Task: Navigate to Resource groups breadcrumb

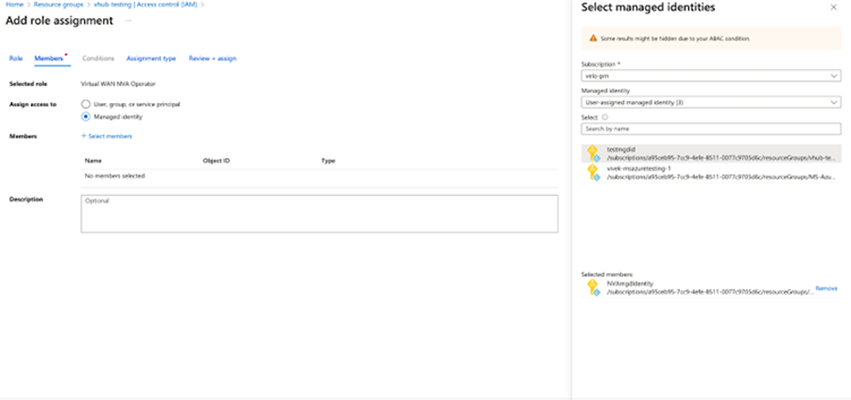Action: 59,5
